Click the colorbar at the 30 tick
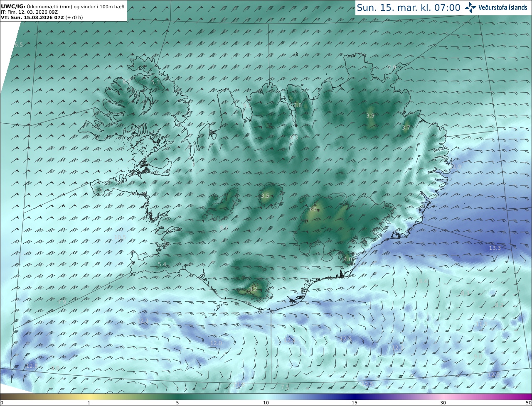Image resolution: width=532 pixels, height=406 pixels. click(443, 403)
